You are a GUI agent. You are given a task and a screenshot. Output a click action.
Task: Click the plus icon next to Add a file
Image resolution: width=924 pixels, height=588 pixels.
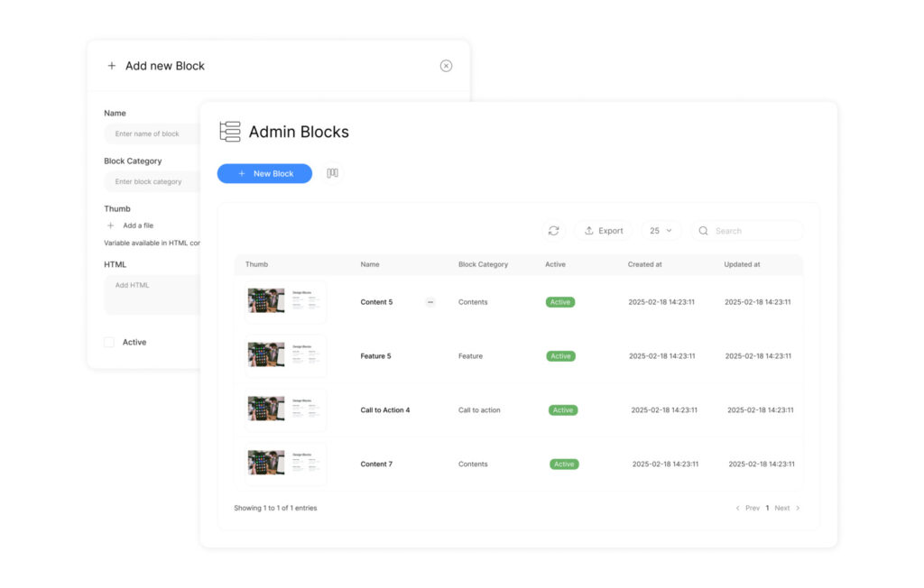[111, 225]
